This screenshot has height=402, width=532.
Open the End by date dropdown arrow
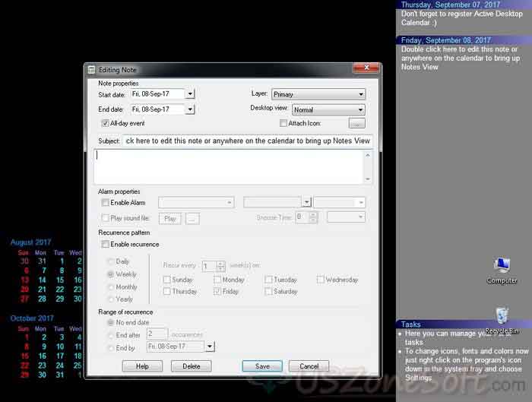(210, 347)
